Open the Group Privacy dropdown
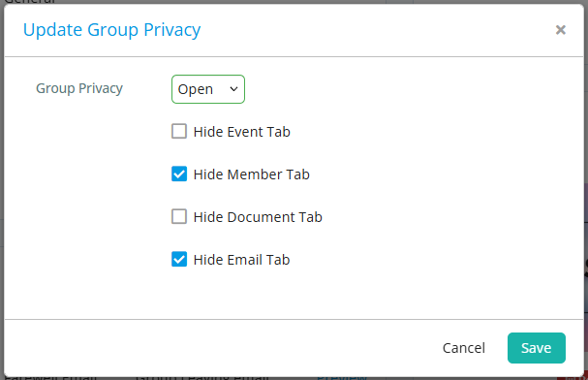The width and height of the screenshot is (588, 380). tap(208, 89)
